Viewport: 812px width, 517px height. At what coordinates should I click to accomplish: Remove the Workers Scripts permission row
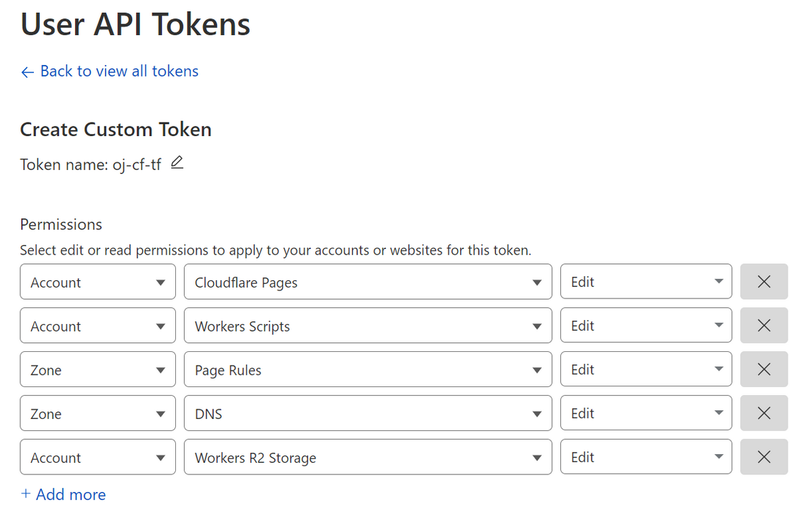point(764,325)
